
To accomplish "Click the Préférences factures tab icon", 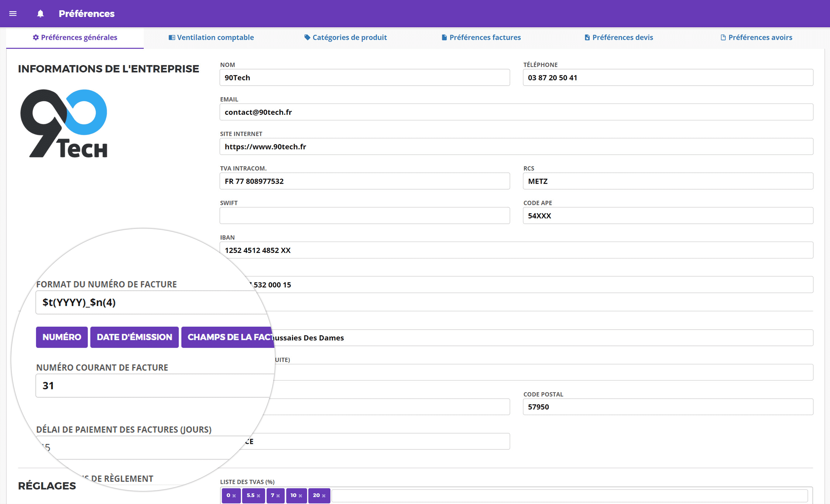I will coord(444,37).
